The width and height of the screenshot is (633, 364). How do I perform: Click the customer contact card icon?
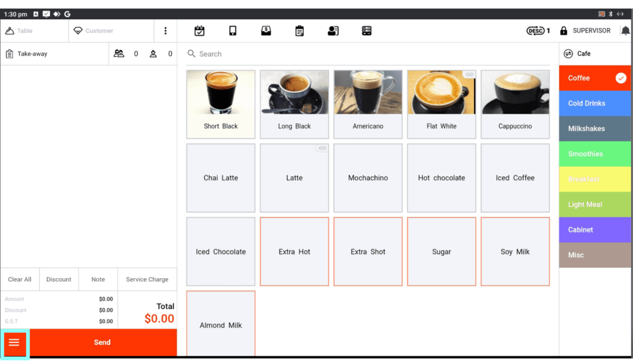pos(333,31)
